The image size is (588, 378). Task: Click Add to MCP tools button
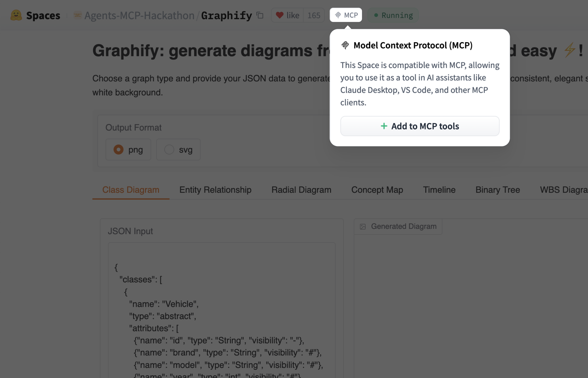pyautogui.click(x=420, y=126)
